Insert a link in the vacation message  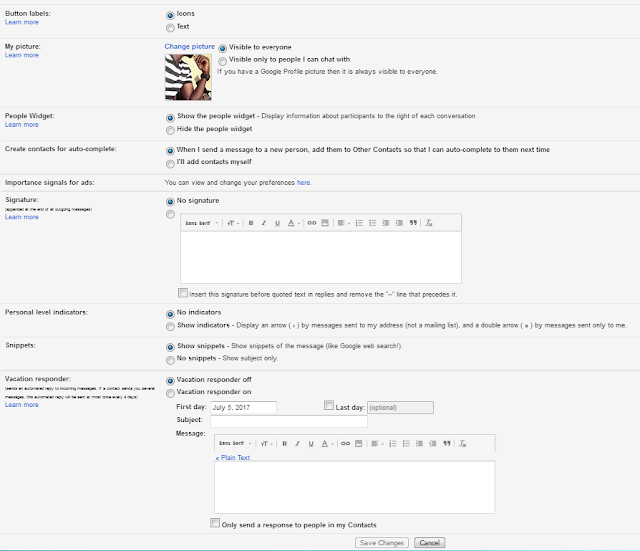click(345, 444)
